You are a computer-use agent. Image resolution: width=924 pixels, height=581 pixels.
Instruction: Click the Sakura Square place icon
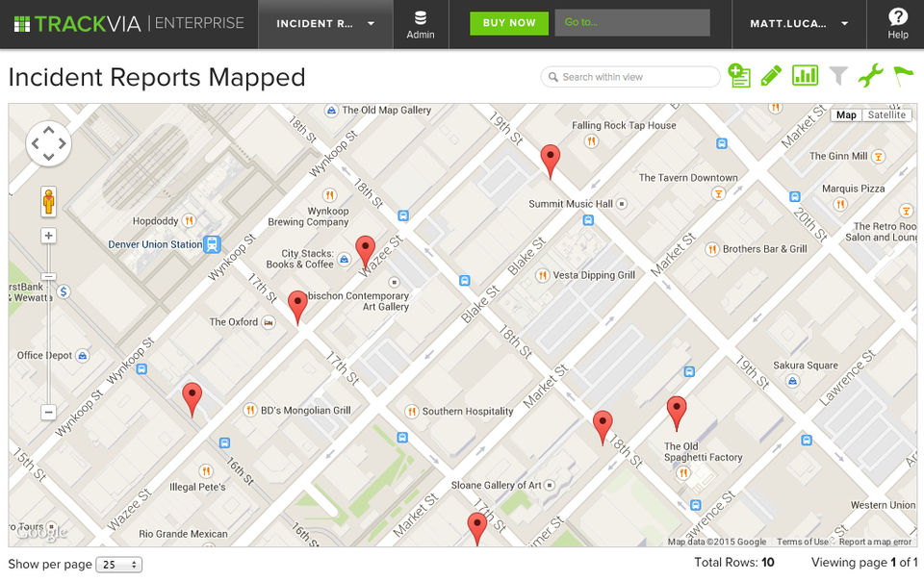click(793, 382)
